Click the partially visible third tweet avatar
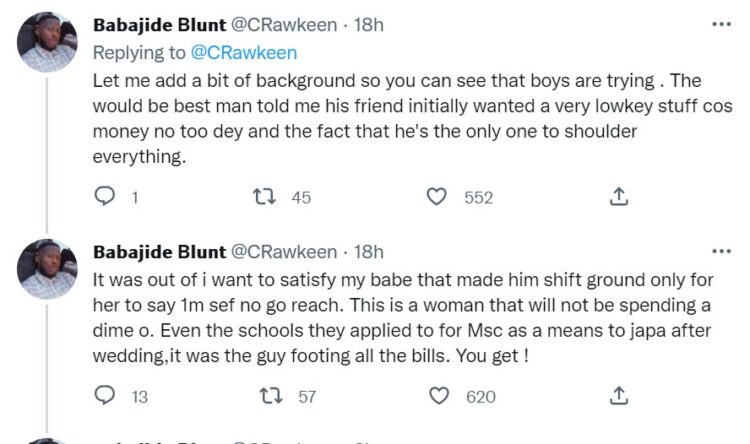Screen dimensions: 750x444 (47, 439)
